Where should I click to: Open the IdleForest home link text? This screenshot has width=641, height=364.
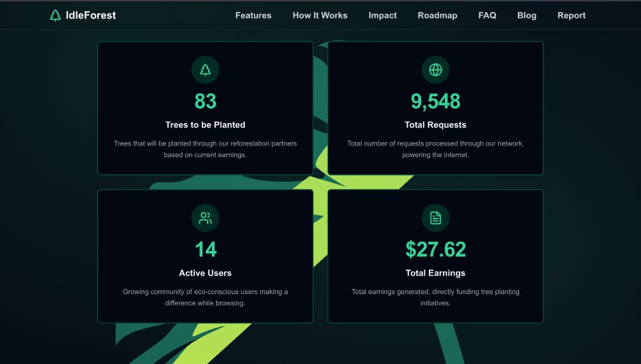pos(91,15)
